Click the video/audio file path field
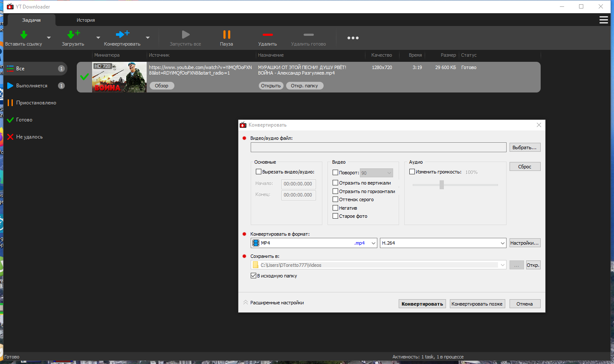 point(379,147)
